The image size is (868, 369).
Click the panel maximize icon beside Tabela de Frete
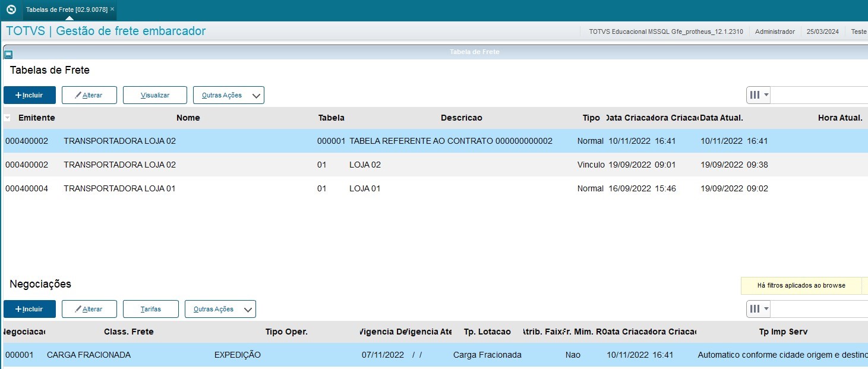click(7, 53)
